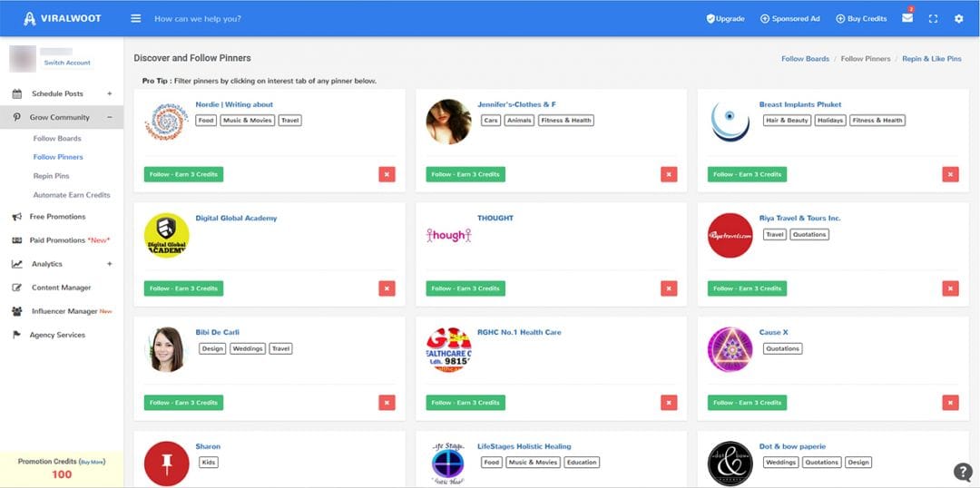Select Follow Pinners in sidebar
The width and height of the screenshot is (980, 488).
(x=58, y=158)
